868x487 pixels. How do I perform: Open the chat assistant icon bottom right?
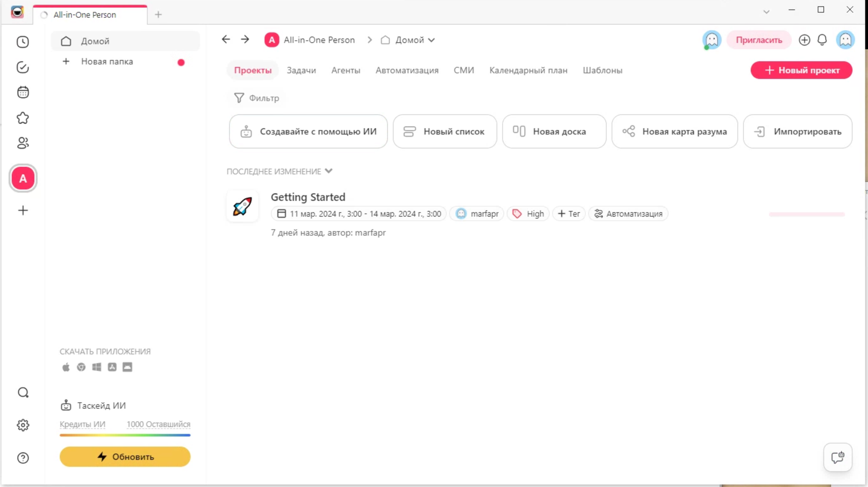coord(838,457)
